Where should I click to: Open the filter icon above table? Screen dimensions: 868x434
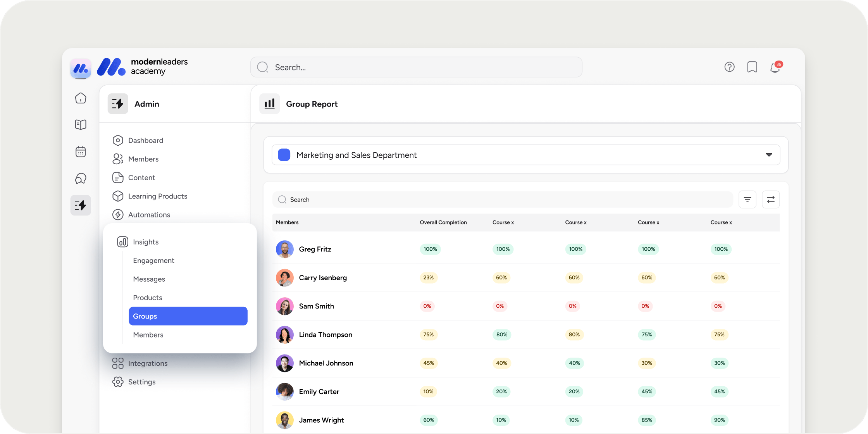click(x=747, y=200)
